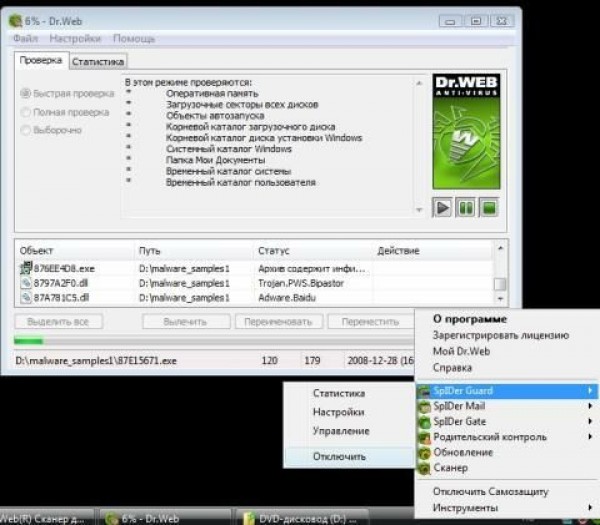
Task: Select Быстрая проверка radio option
Action: [x=25, y=93]
